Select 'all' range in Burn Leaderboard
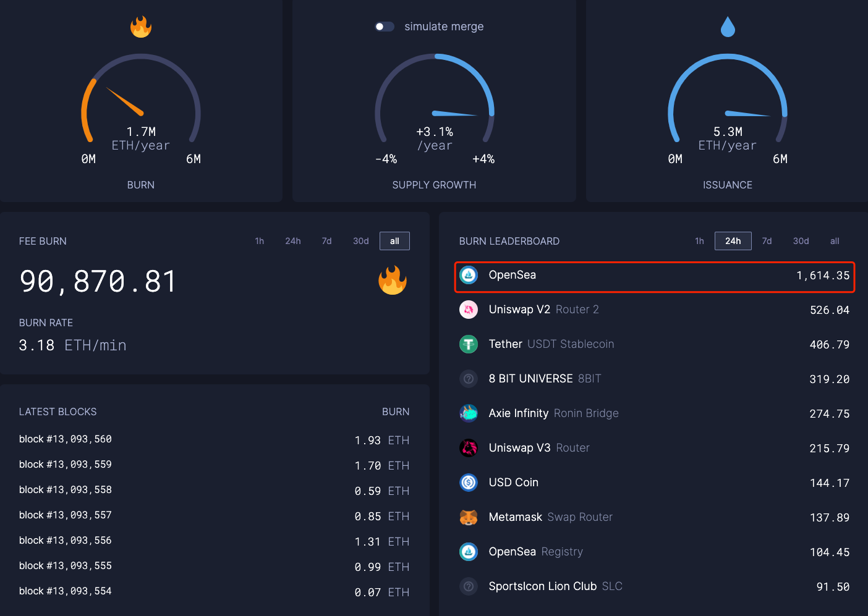Image resolution: width=868 pixels, height=616 pixels. 835,241
